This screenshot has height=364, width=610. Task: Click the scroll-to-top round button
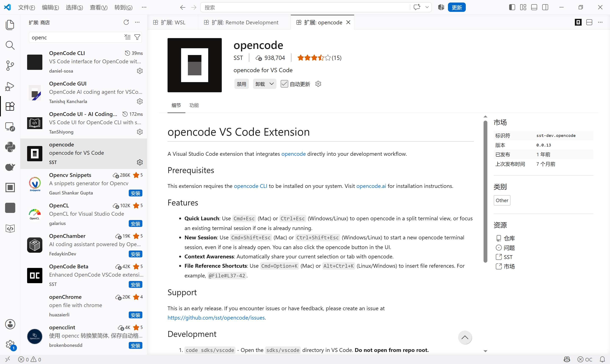click(465, 338)
